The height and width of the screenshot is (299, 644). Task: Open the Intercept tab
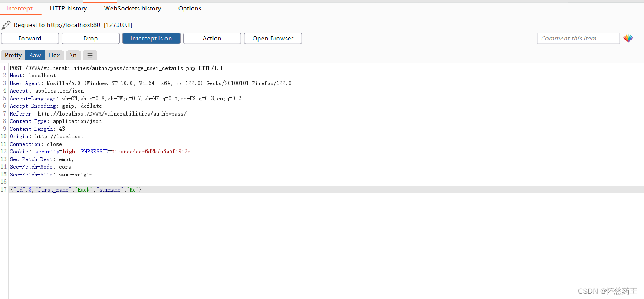point(20,8)
